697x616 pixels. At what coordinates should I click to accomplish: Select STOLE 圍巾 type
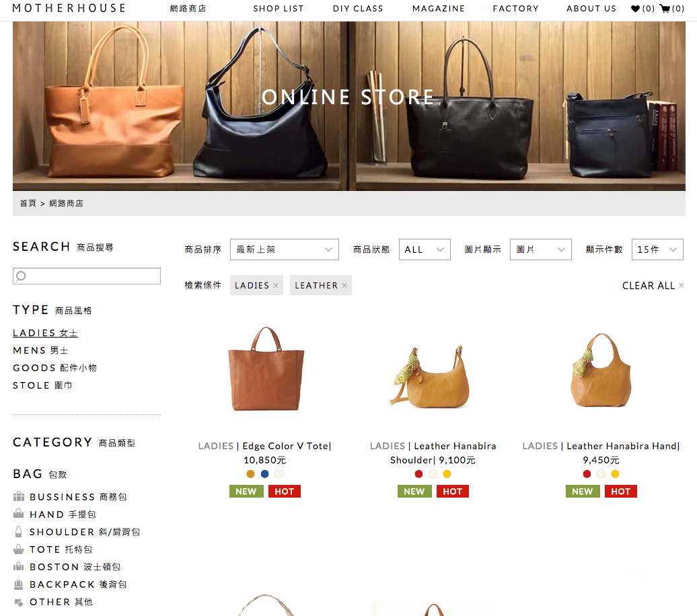(42, 385)
